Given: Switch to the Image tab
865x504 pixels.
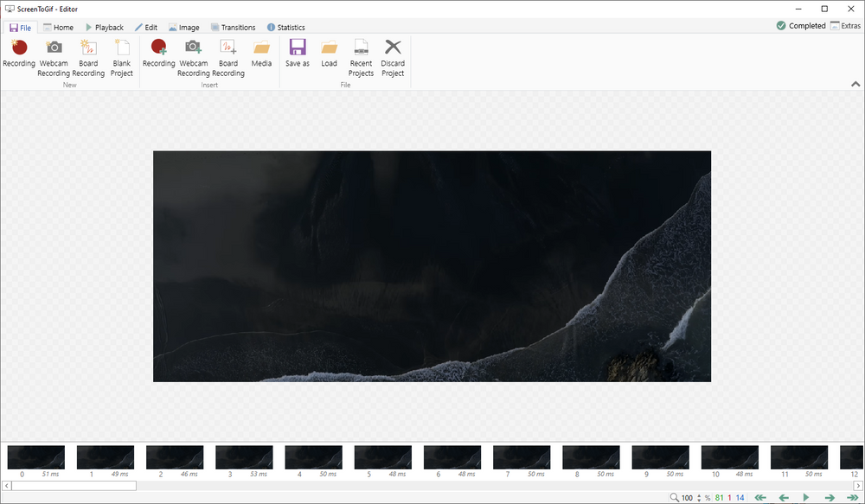Looking at the screenshot, I should click(x=183, y=27).
